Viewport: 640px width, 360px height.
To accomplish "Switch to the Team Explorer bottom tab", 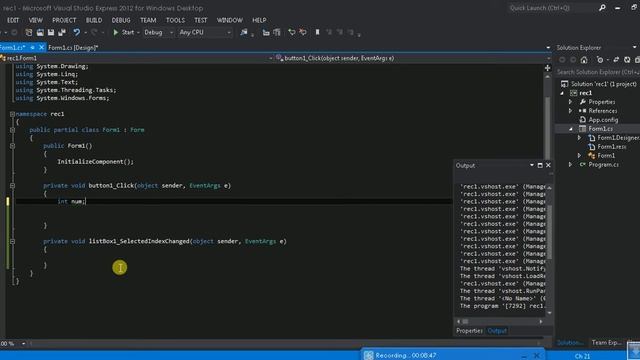I will click(606, 342).
